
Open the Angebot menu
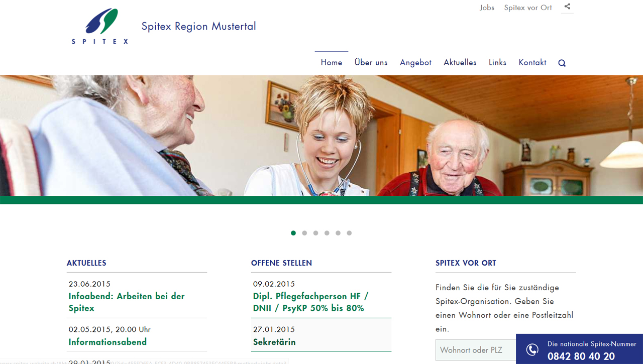[415, 63]
